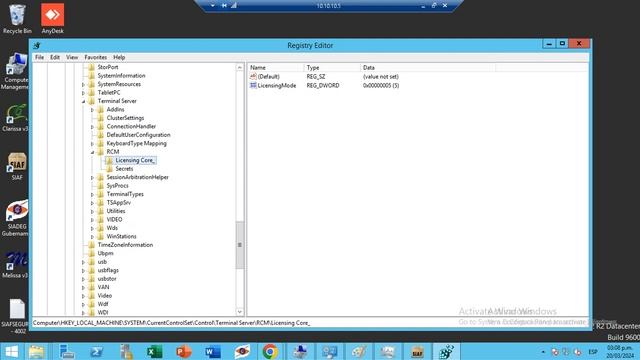This screenshot has width=640, height=360.
Task: Minimize the remote session connection bar
Action: click(x=423, y=6)
